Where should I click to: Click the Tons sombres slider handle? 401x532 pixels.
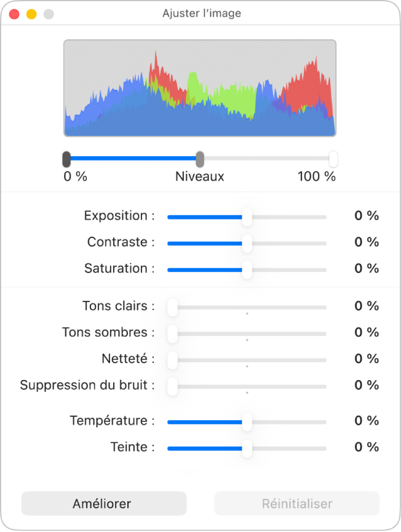172,333
